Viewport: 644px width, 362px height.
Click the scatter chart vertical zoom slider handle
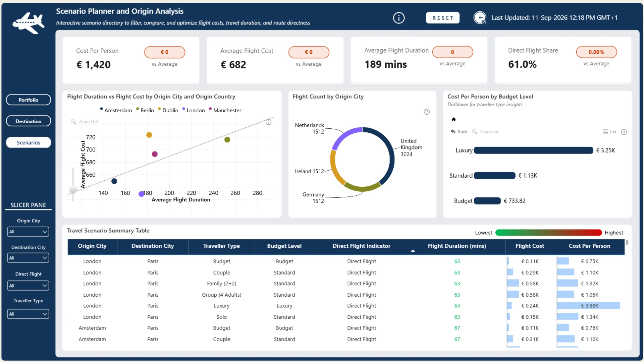click(73, 190)
